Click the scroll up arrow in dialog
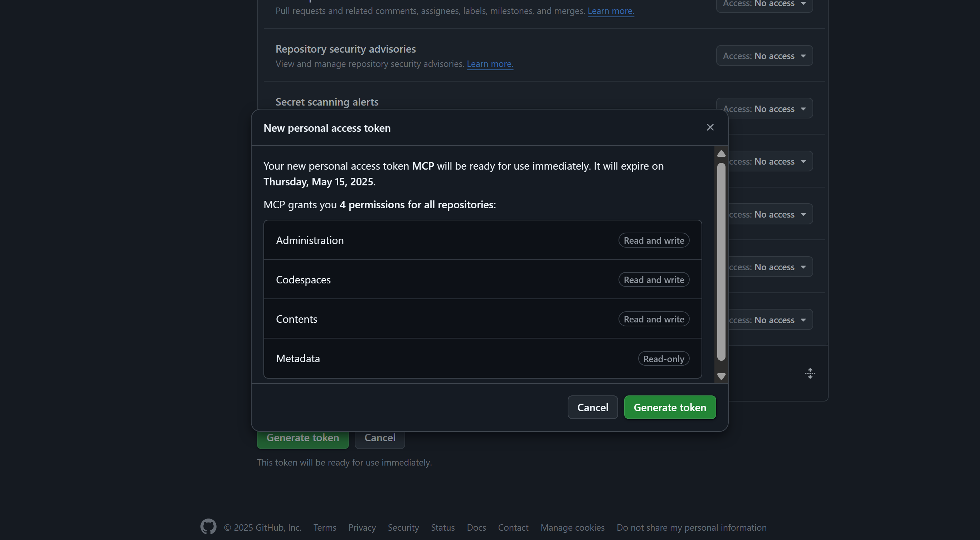The width and height of the screenshot is (980, 540). coord(721,154)
